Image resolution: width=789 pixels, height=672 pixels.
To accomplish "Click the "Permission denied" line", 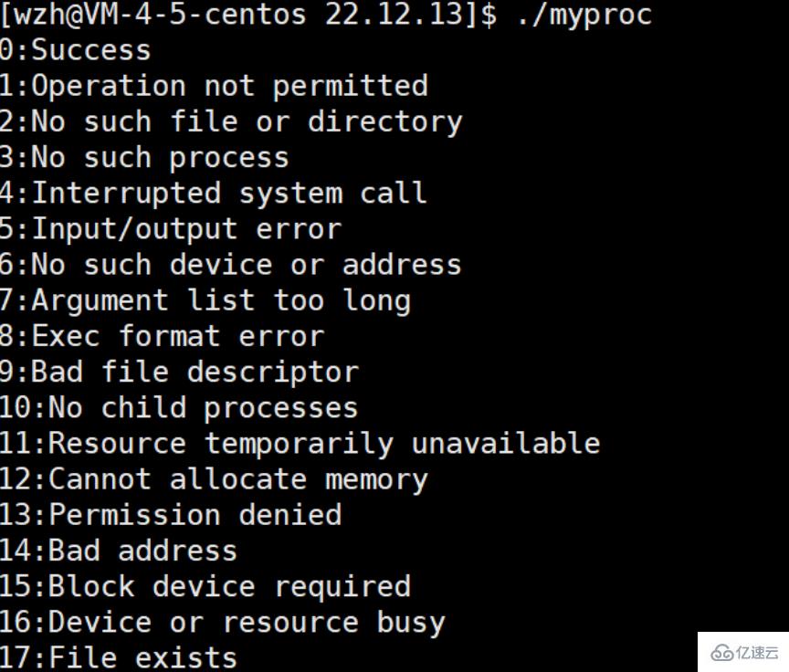I will (171, 514).
